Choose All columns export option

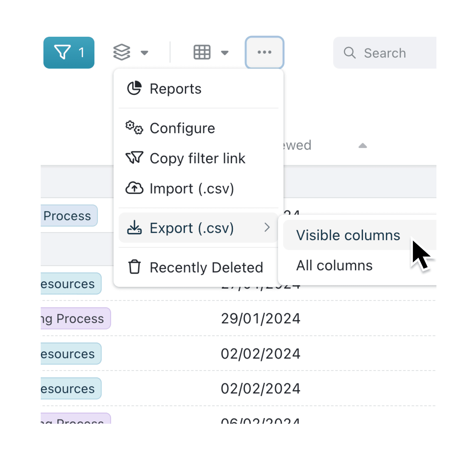point(334,265)
